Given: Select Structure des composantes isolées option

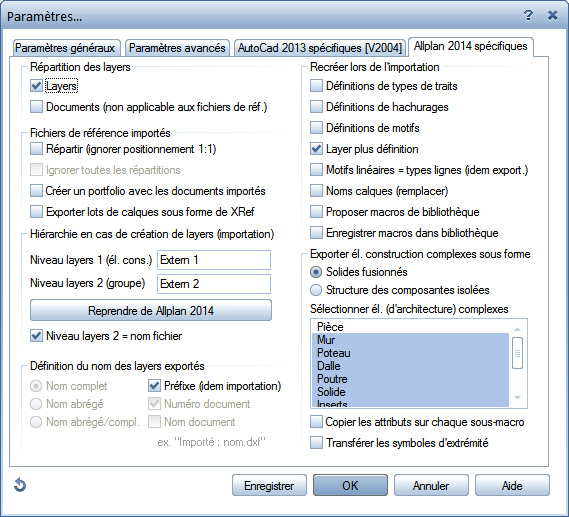Looking at the screenshot, I should coord(316,290).
